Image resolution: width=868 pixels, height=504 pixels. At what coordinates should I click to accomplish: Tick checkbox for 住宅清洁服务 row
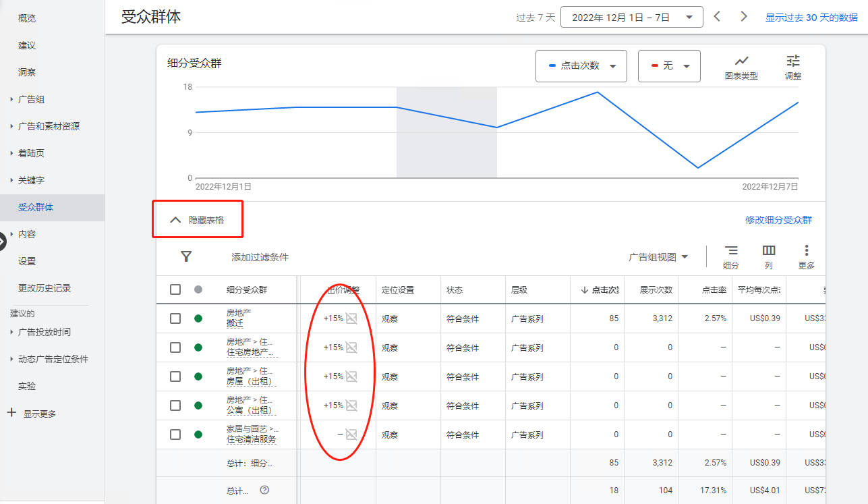[175, 435]
